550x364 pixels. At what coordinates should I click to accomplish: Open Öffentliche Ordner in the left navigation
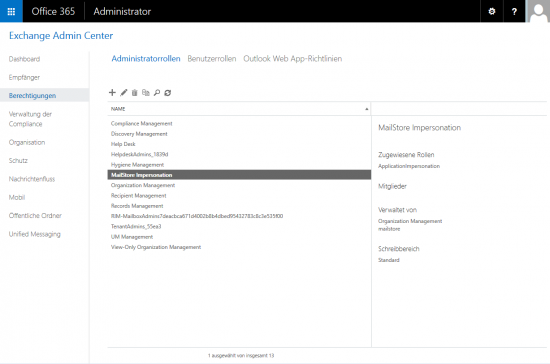[x=35, y=215]
